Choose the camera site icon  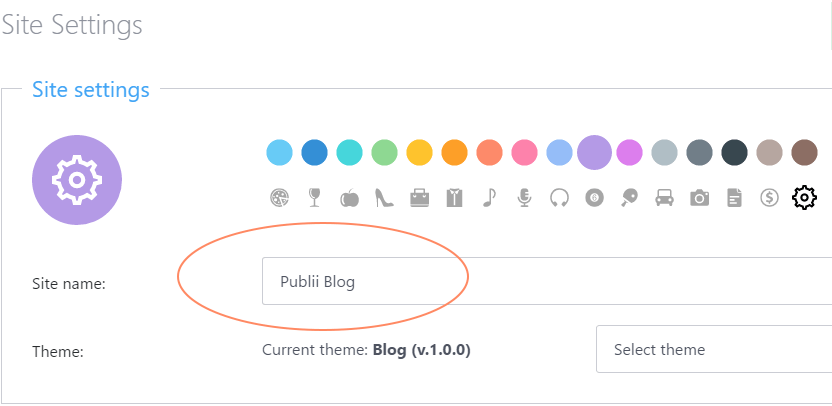point(699,198)
